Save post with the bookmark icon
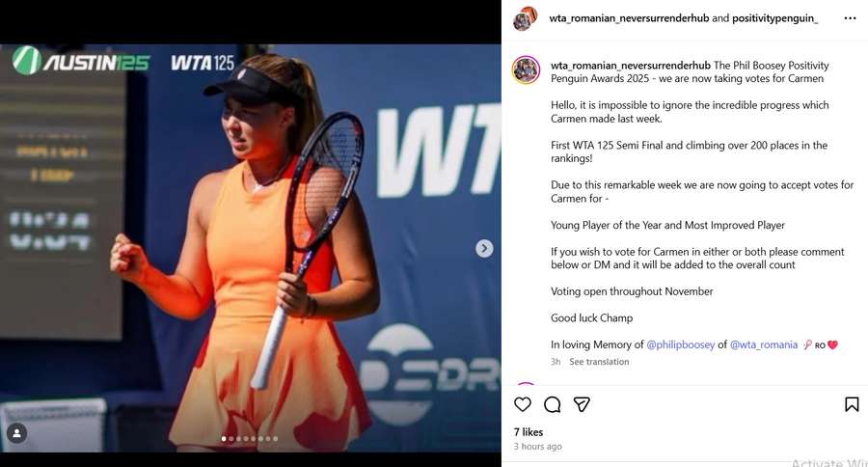 pos(852,404)
